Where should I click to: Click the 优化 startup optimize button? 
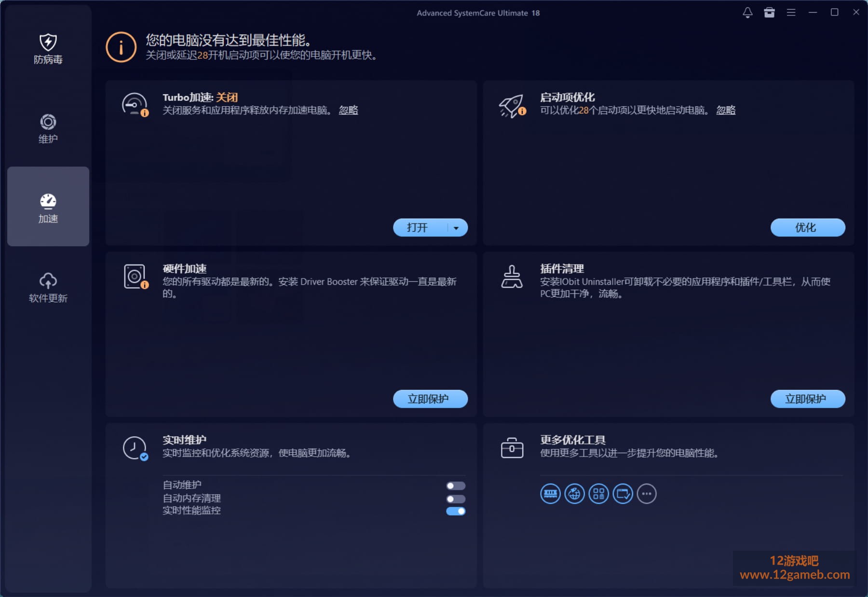[x=808, y=228]
